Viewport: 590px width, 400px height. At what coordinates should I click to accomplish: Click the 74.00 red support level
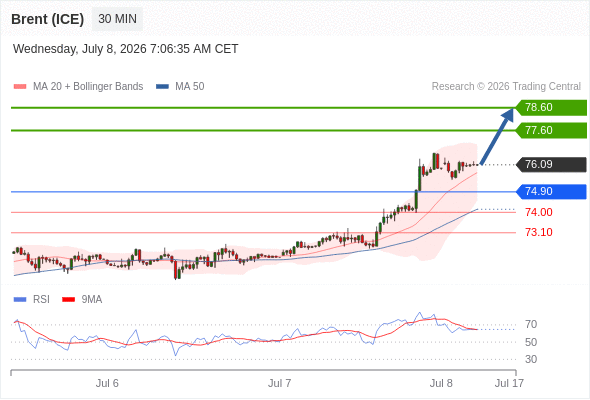point(539,212)
